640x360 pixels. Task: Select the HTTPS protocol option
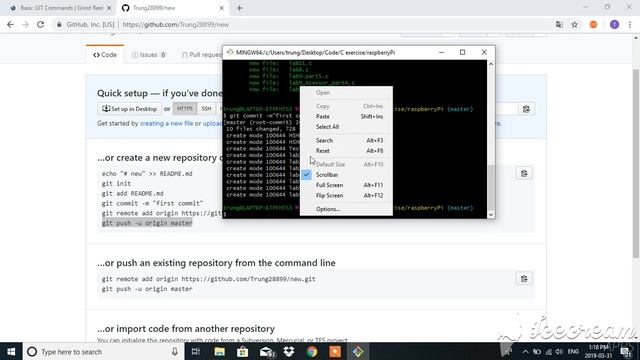[184, 109]
